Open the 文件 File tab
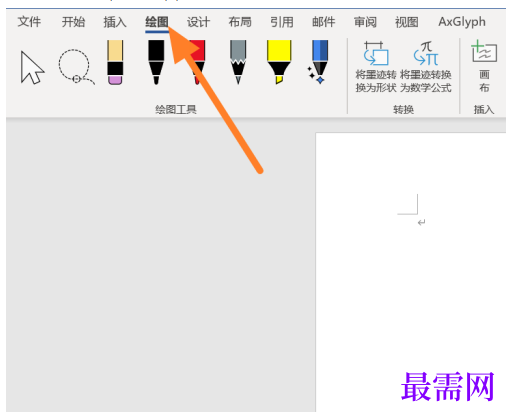513x418 pixels. [29, 22]
